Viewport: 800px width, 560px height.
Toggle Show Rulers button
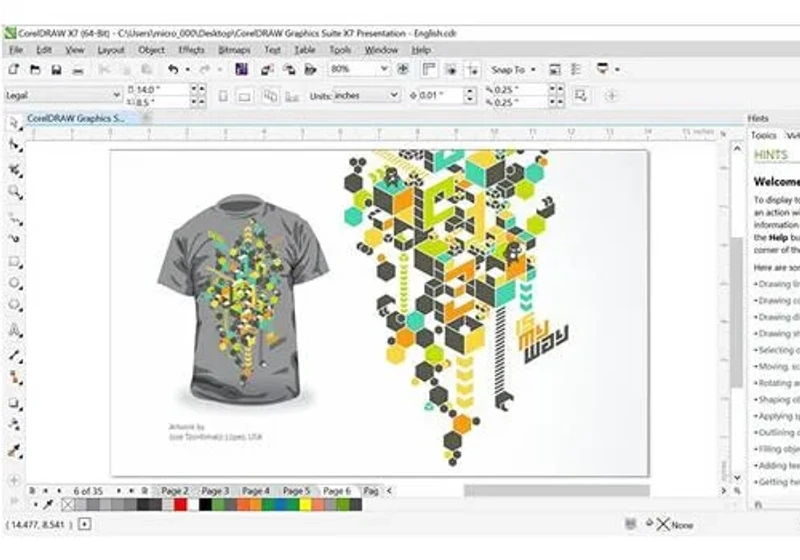pyautogui.click(x=429, y=69)
